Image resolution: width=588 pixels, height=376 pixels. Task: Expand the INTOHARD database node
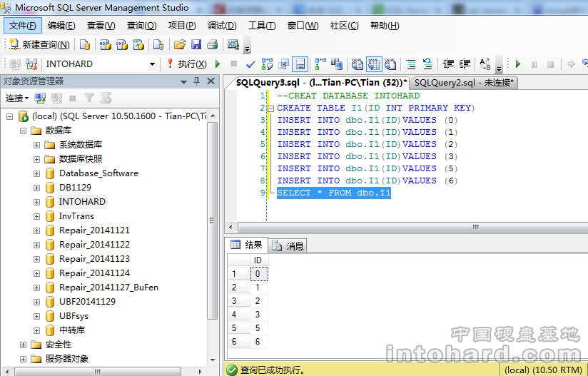(x=36, y=202)
